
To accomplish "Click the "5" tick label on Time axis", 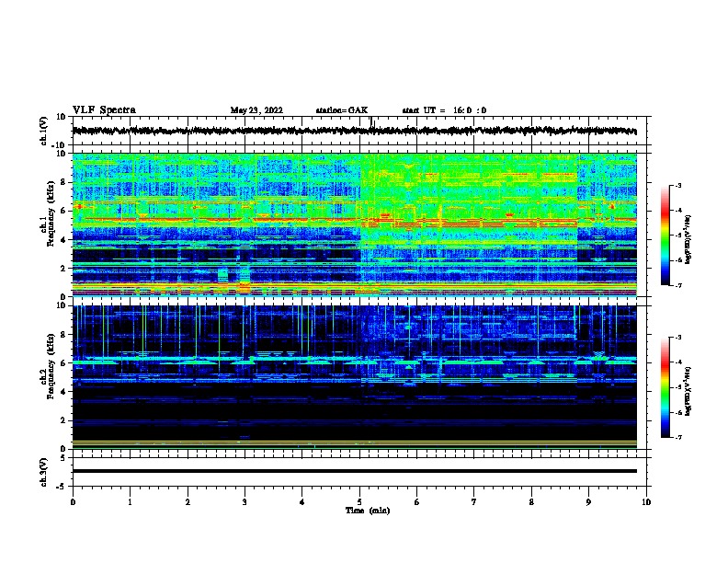I will coord(359,501).
